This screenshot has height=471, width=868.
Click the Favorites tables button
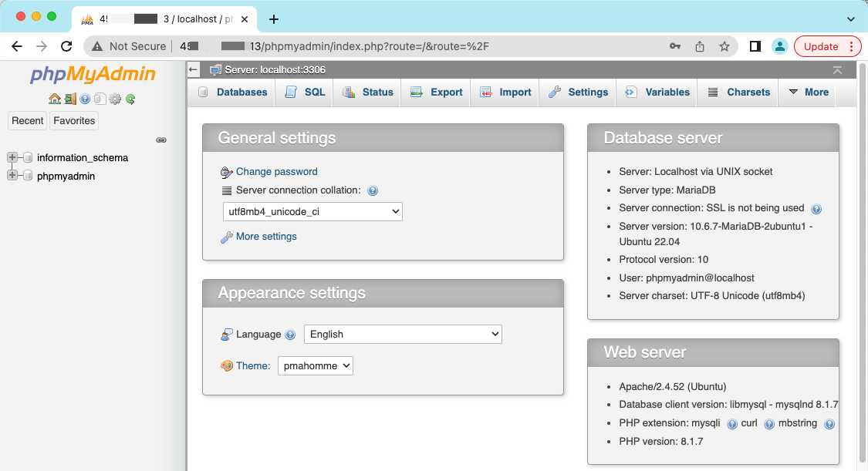coord(74,120)
